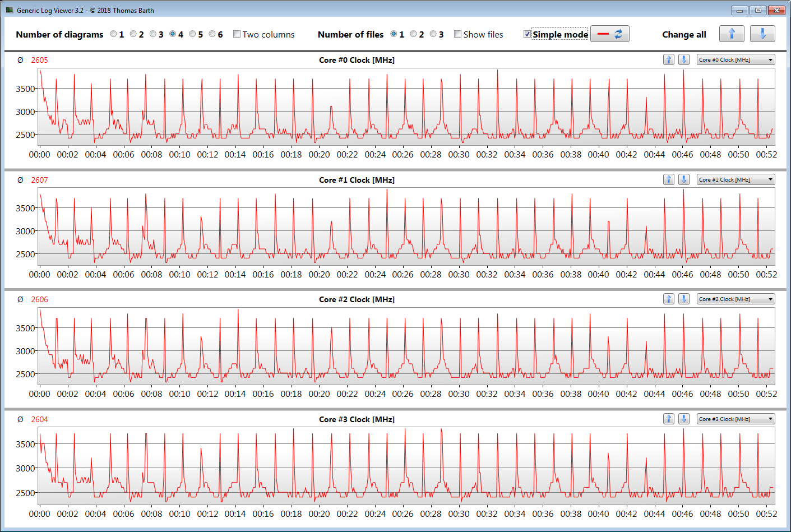Screen dimensions: 791x532
Task: Move Core #0 Clock diagram down
Action: click(x=683, y=60)
